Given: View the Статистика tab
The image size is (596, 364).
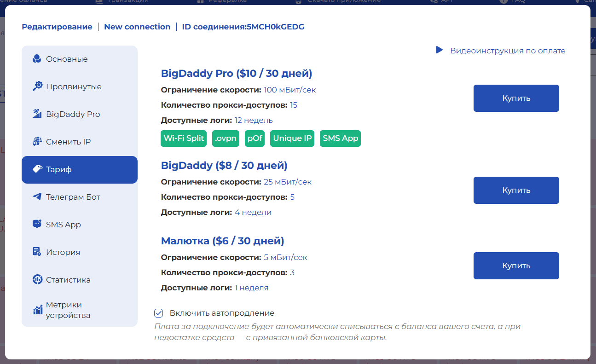Looking at the screenshot, I should click(80, 280).
